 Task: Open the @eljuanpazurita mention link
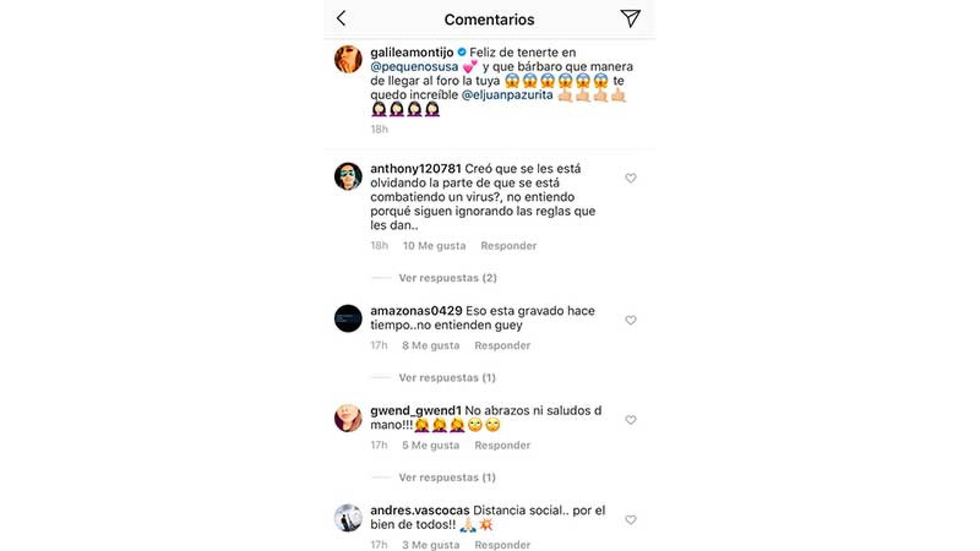click(507, 95)
